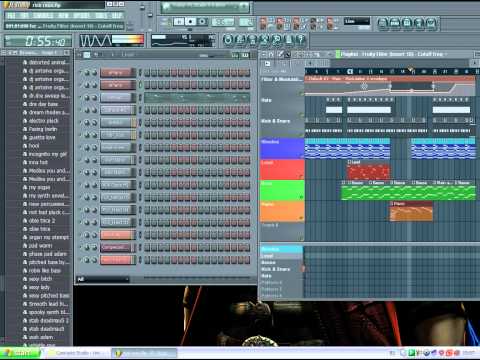480x360 pixels.
Task: Click the song time display
Action: click(38, 41)
